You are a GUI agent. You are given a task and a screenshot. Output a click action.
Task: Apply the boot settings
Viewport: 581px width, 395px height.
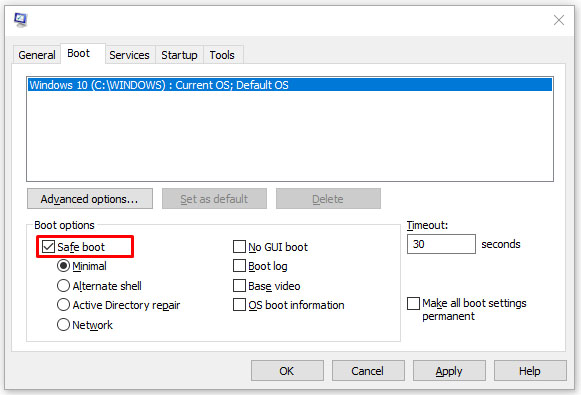[449, 371]
